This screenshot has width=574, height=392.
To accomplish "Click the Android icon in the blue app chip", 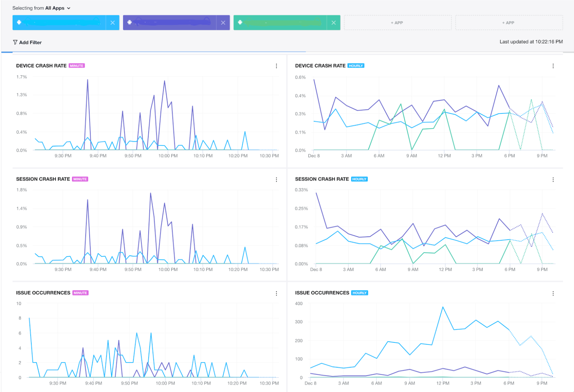I will pyautogui.click(x=19, y=22).
